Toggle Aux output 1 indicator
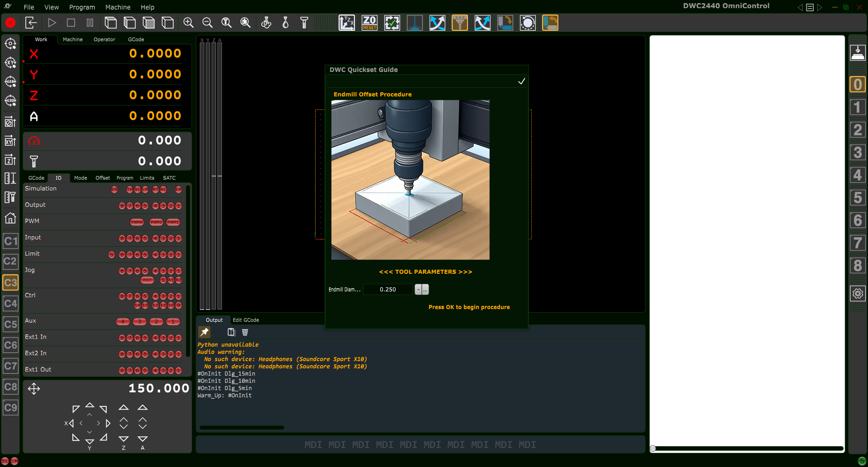 click(173, 321)
